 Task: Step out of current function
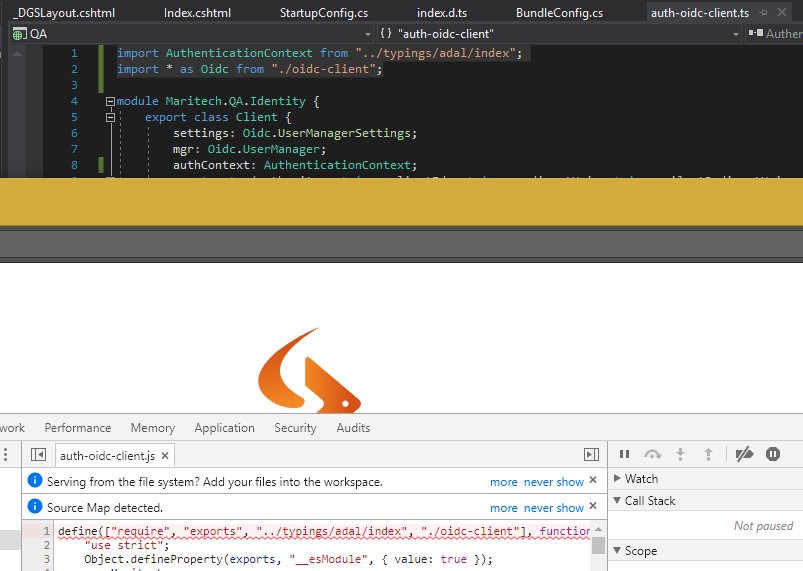tap(708, 454)
